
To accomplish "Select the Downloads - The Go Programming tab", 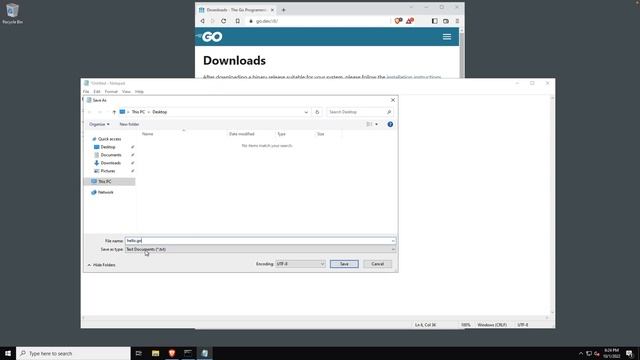I will (x=236, y=10).
